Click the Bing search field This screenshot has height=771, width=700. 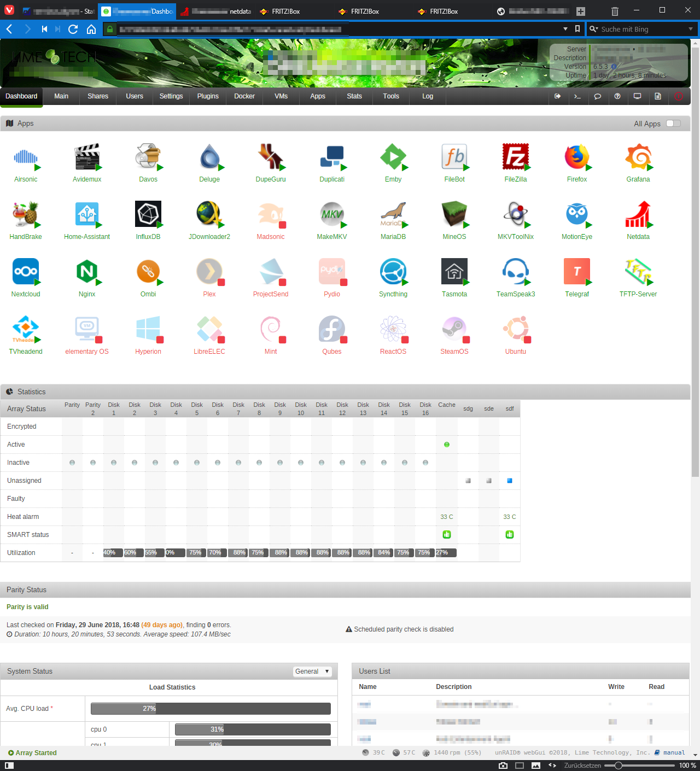click(x=641, y=29)
